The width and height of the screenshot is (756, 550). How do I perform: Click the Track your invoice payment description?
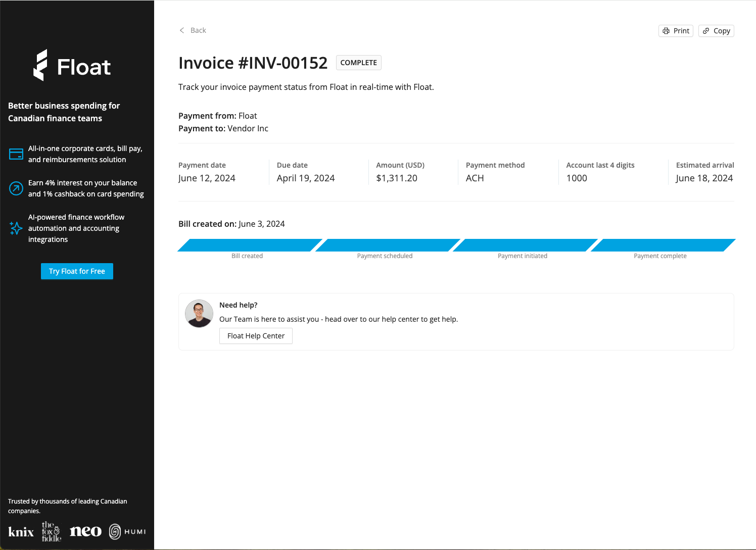[x=306, y=87]
